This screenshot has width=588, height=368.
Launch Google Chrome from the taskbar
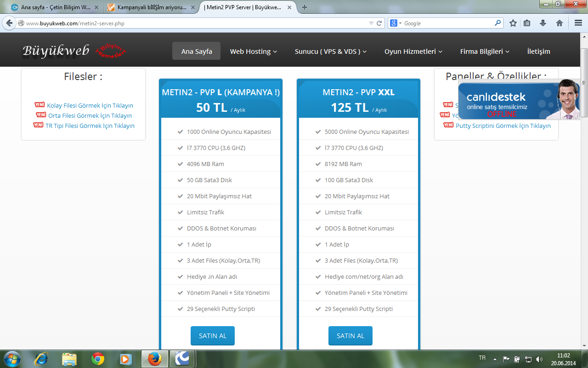[x=97, y=359]
